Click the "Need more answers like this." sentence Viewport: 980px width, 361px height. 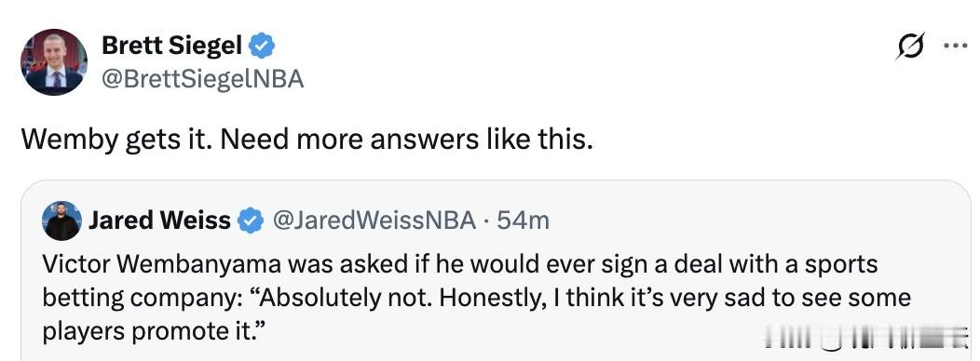click(x=405, y=140)
